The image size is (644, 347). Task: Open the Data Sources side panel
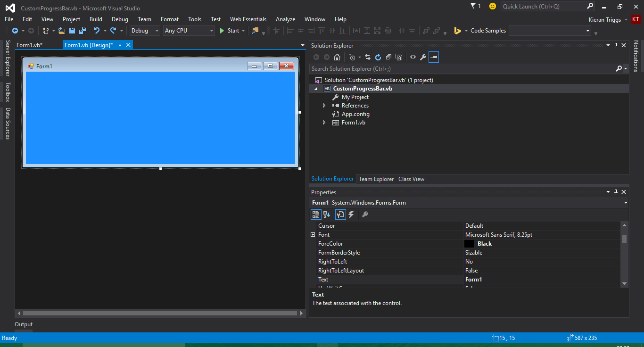point(8,124)
